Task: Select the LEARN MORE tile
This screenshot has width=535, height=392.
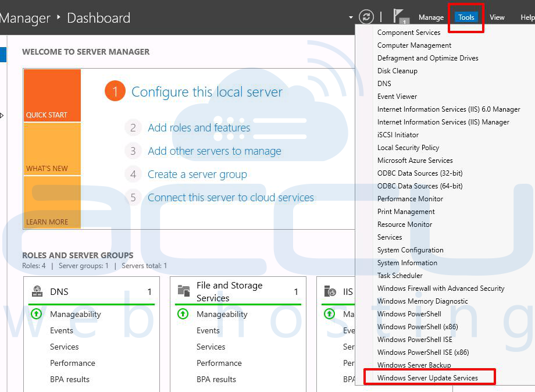Action: point(52,202)
